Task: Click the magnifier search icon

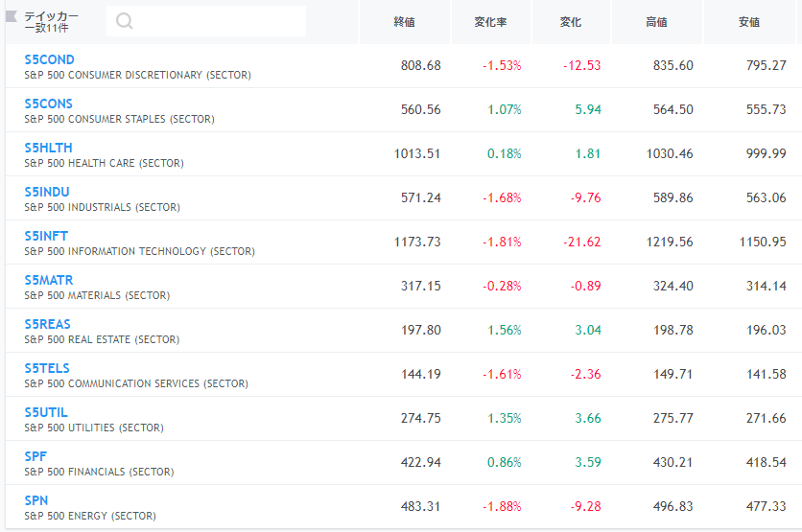Action: (x=125, y=21)
